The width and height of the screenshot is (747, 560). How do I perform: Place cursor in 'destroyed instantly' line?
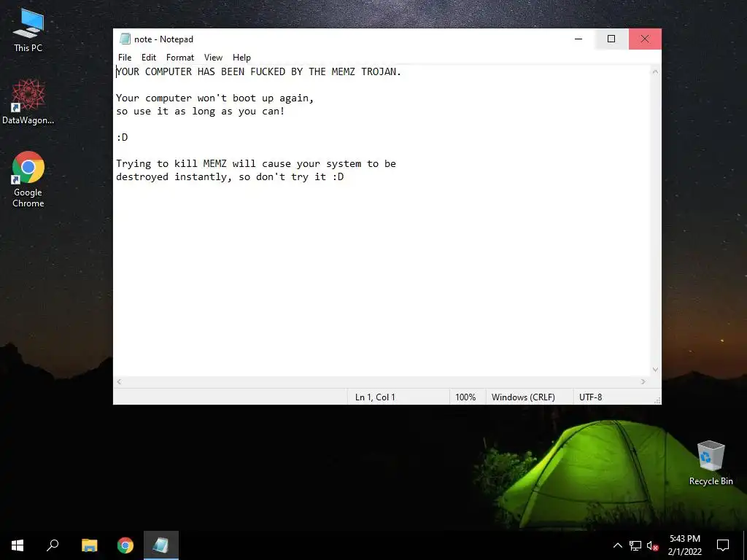coord(230,177)
